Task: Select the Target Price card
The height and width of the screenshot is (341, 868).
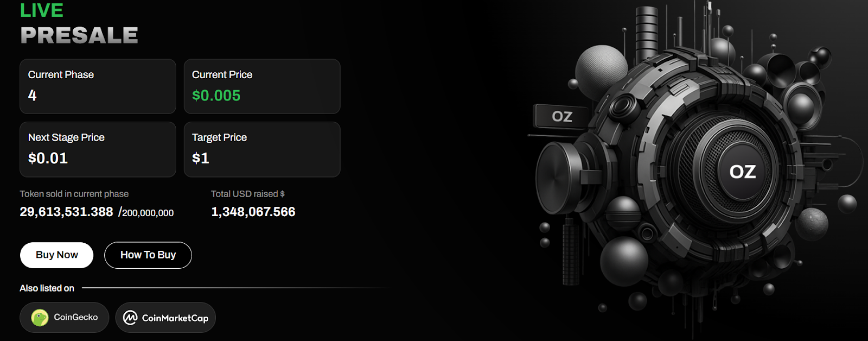Action: [x=262, y=149]
